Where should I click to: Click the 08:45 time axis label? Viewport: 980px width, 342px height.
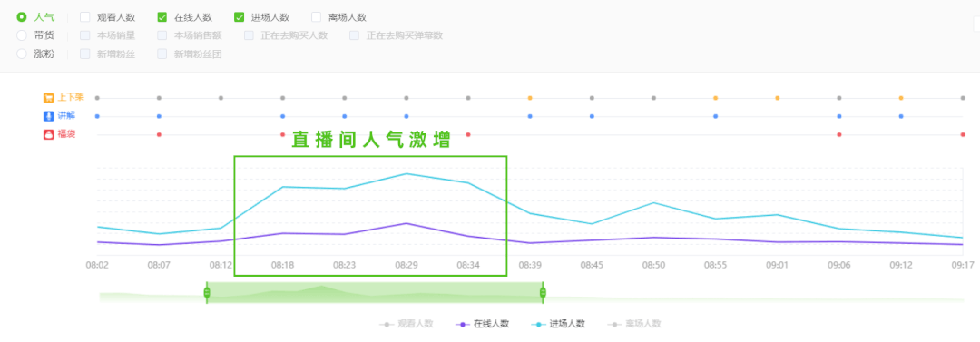tap(592, 265)
